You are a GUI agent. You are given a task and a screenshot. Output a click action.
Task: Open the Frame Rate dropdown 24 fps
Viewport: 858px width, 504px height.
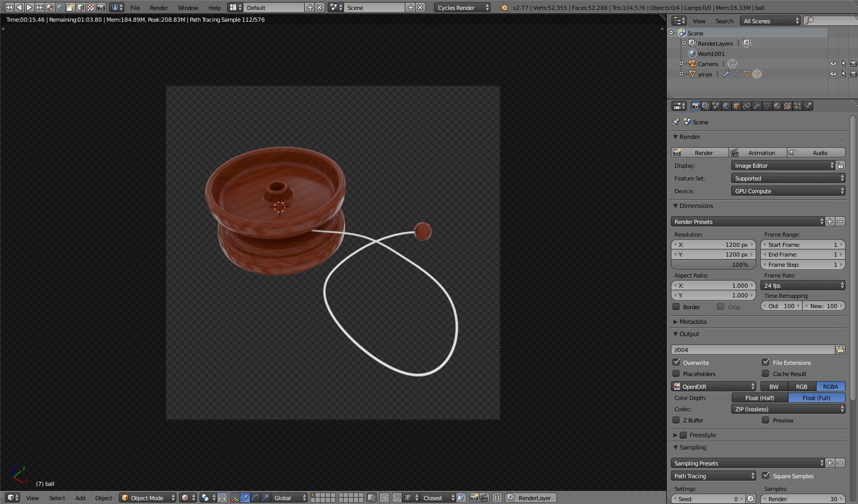(803, 286)
